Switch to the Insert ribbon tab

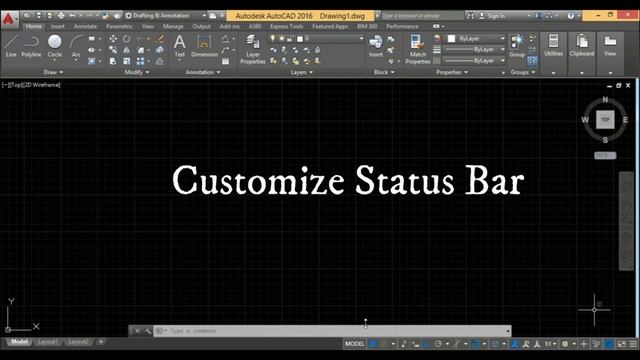58,27
